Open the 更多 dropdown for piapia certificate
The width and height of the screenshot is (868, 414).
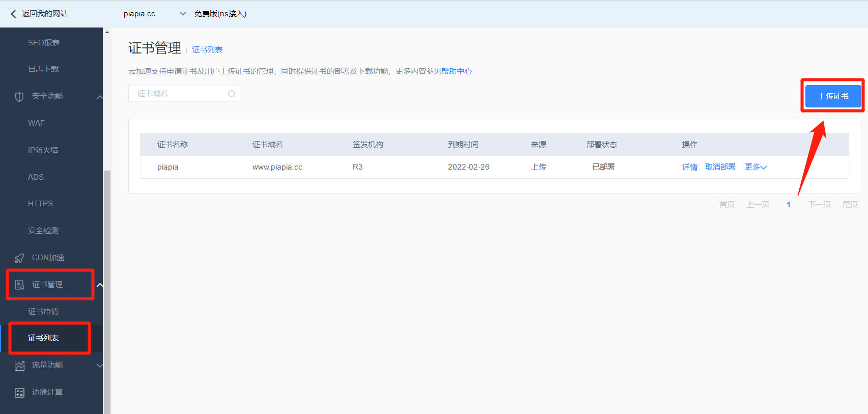tap(755, 167)
